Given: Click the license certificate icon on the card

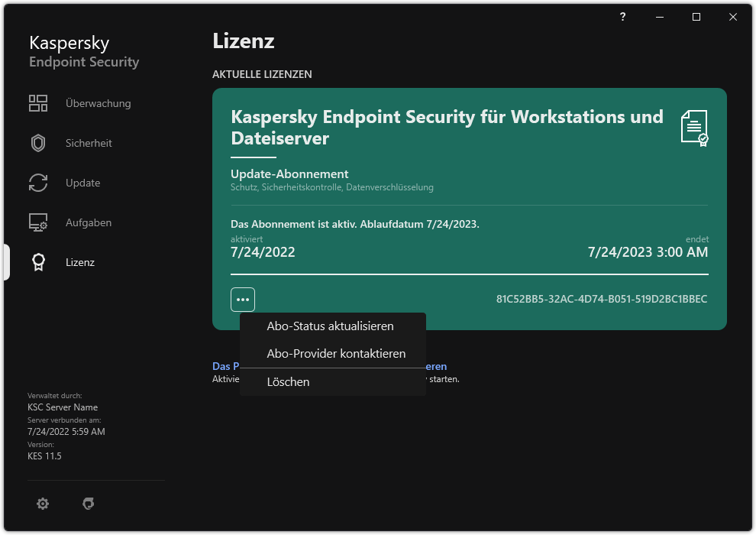Looking at the screenshot, I should (x=693, y=127).
